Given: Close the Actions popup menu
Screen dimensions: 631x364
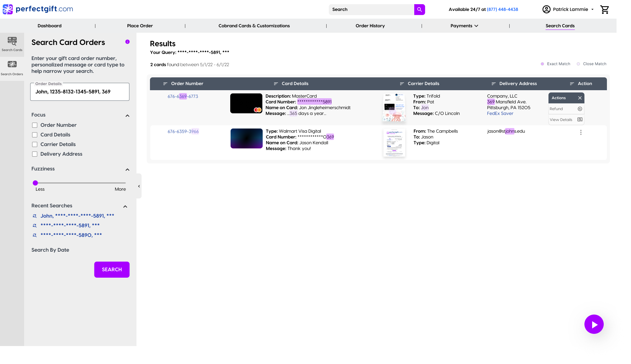Looking at the screenshot, I should (580, 98).
